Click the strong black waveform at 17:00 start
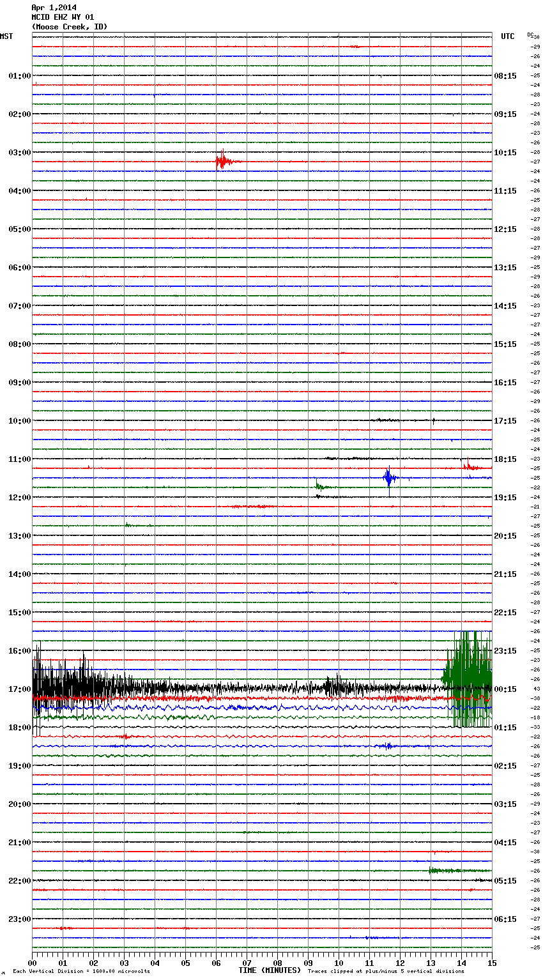The width and height of the screenshot is (543, 980). tap(57, 687)
